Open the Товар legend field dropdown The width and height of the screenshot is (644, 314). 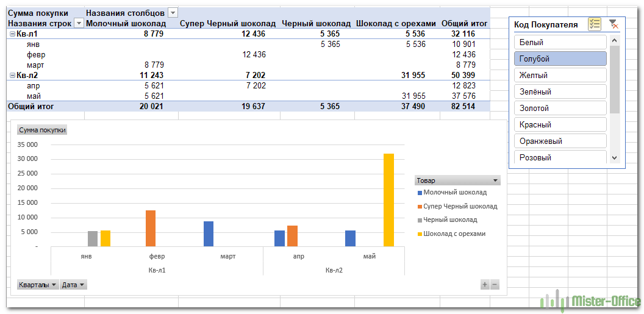495,180
